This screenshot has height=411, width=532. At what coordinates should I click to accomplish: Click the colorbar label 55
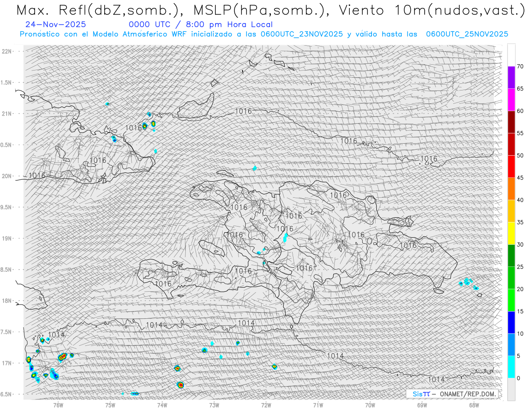coord(520,133)
